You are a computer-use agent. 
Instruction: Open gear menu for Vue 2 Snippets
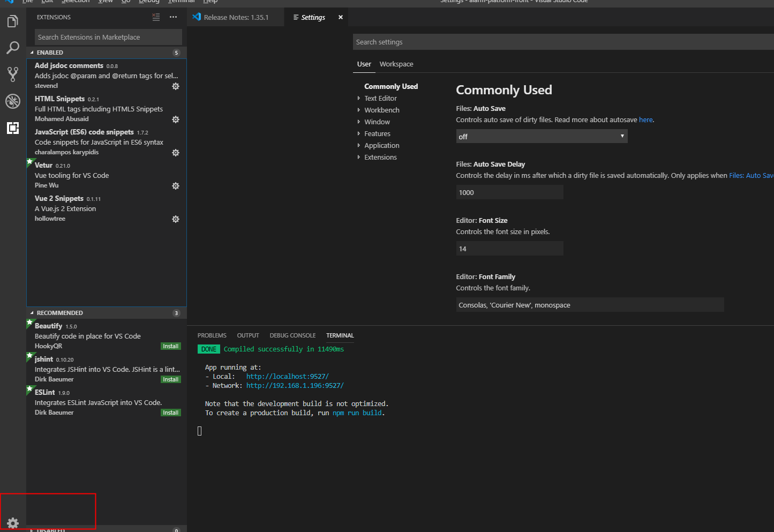[176, 219]
